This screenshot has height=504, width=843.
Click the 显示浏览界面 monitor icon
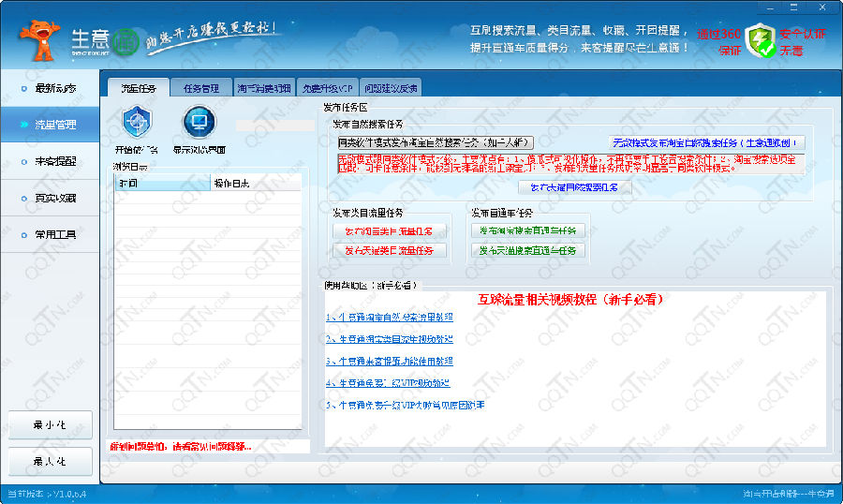pos(199,122)
